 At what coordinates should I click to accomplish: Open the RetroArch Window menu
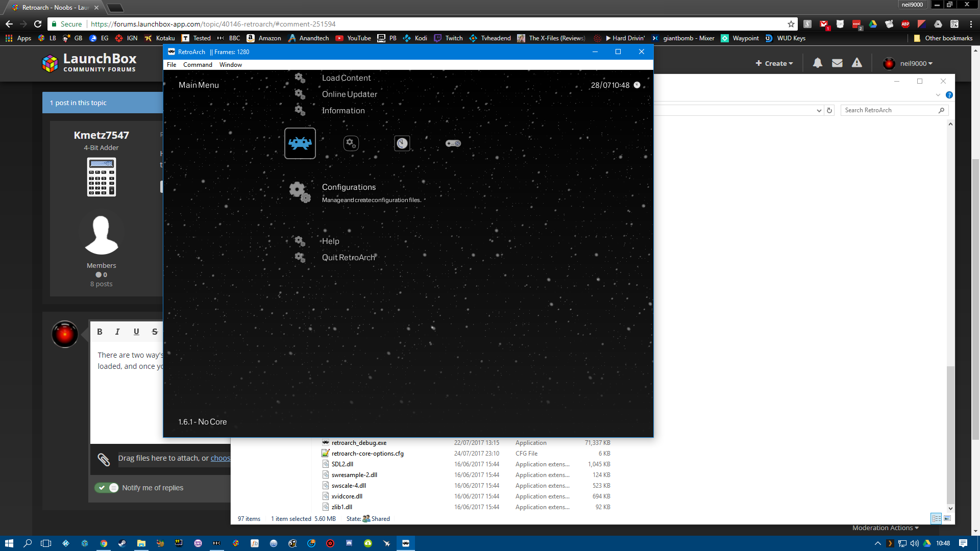pyautogui.click(x=231, y=65)
